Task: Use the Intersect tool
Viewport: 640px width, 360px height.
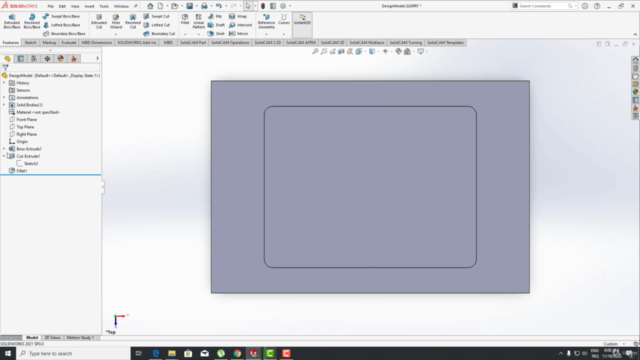Action: tap(240, 25)
